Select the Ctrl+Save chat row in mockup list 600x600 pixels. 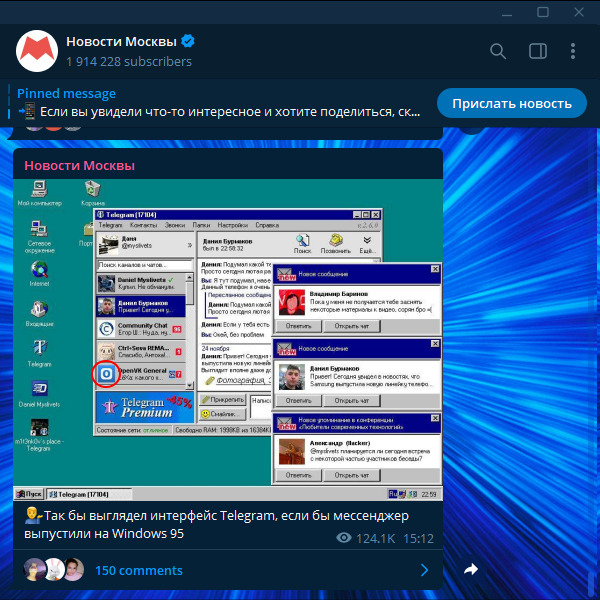pos(141,352)
